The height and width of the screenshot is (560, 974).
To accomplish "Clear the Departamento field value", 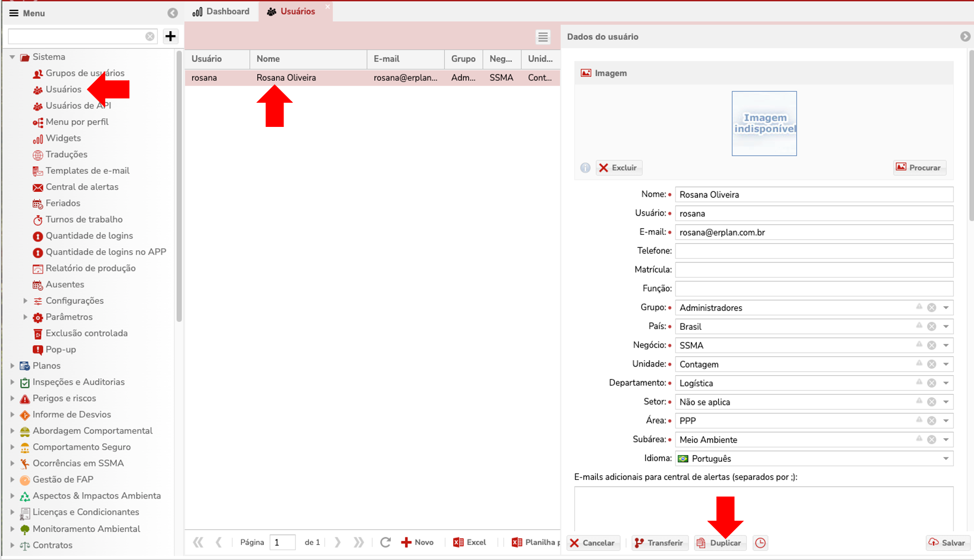I will (932, 383).
